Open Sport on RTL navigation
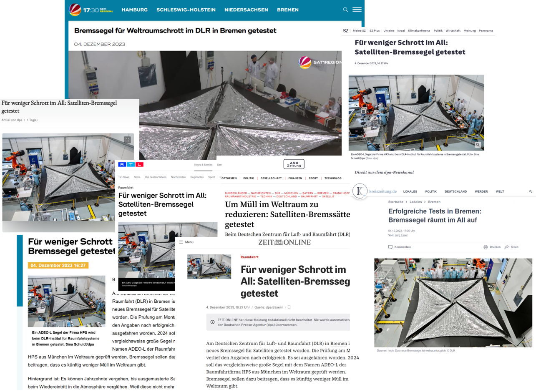Viewport: 536px width, 392px height. (211, 177)
